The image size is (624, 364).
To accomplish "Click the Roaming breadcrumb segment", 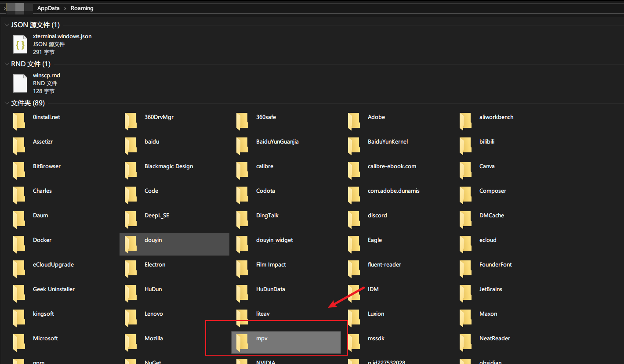I will [x=82, y=8].
